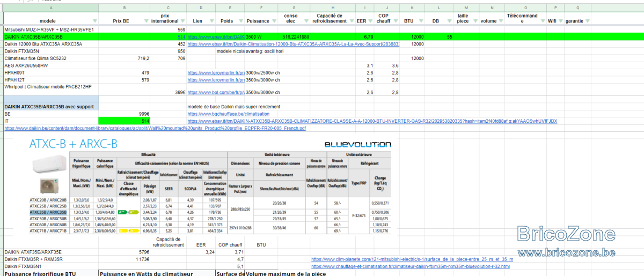Open the taille piece column filter

(x=474, y=20)
